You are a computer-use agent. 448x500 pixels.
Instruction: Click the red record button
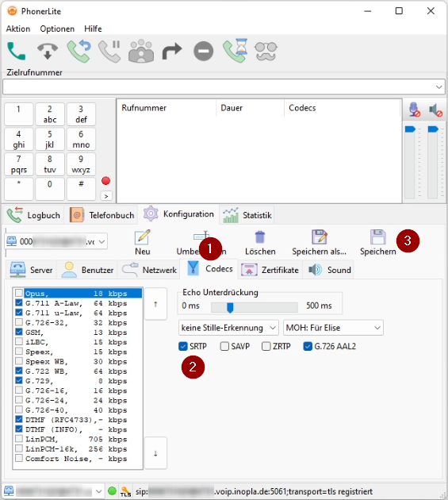pos(105,181)
